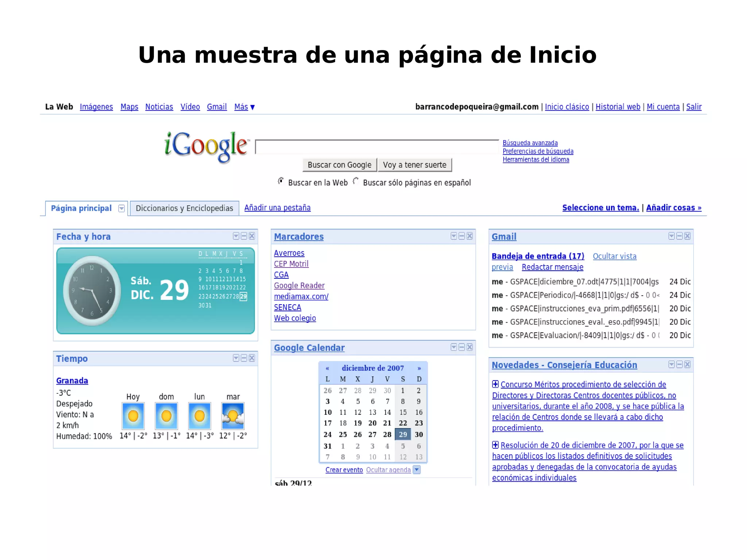Expand the Resolución de 20 de diciembre item
The image size is (747, 560).
(x=495, y=445)
